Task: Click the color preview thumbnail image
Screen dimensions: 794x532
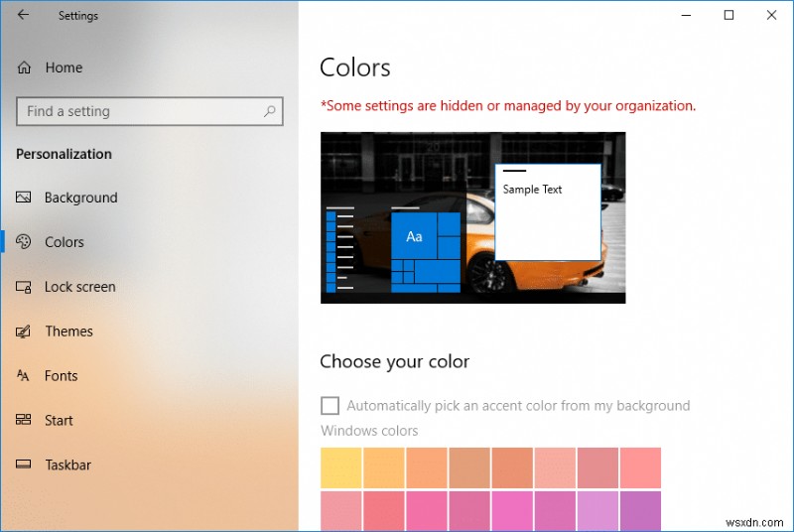Action: pyautogui.click(x=472, y=217)
